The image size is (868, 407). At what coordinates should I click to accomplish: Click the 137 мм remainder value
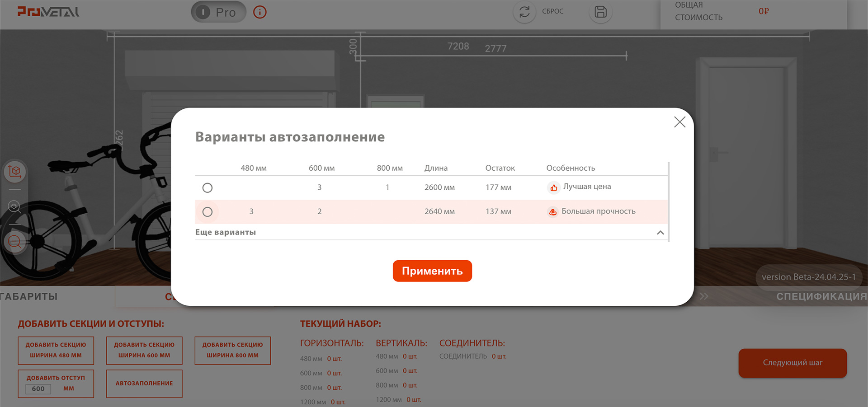[498, 211]
